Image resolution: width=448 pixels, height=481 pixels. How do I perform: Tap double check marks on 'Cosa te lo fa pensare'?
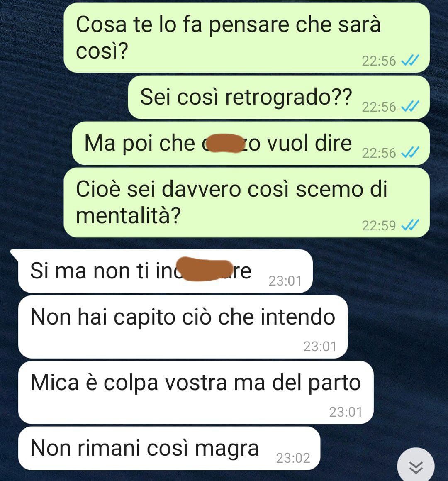click(x=410, y=61)
